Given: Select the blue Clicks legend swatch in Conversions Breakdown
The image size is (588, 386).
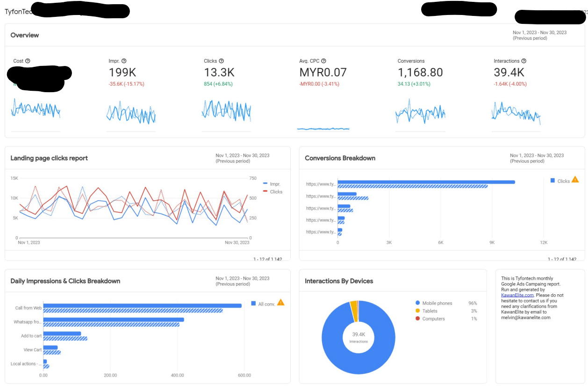Looking at the screenshot, I should [x=553, y=181].
